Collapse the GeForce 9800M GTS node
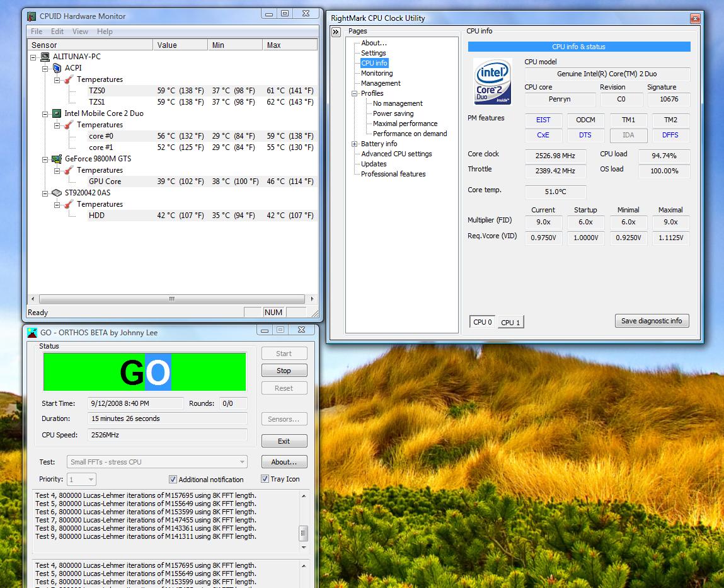Viewport: 724px width, 588px height. click(x=45, y=159)
